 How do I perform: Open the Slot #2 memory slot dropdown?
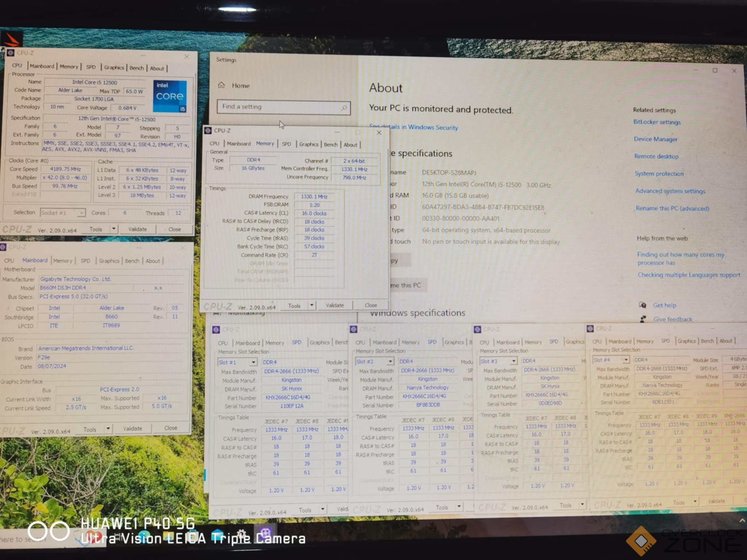390,361
